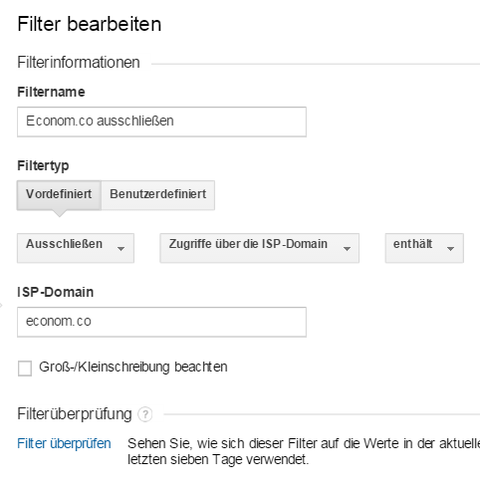The image size is (480, 496).
Task: Click the Filterüberprüfung section heading
Action: pyautogui.click(x=75, y=414)
